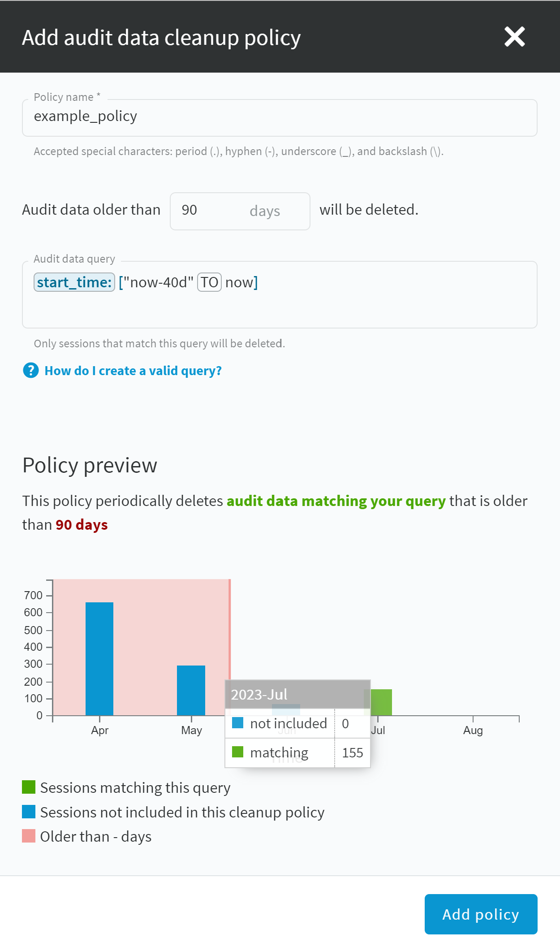Click the Aug label on the time axis
The image size is (560, 951).
pyautogui.click(x=473, y=730)
